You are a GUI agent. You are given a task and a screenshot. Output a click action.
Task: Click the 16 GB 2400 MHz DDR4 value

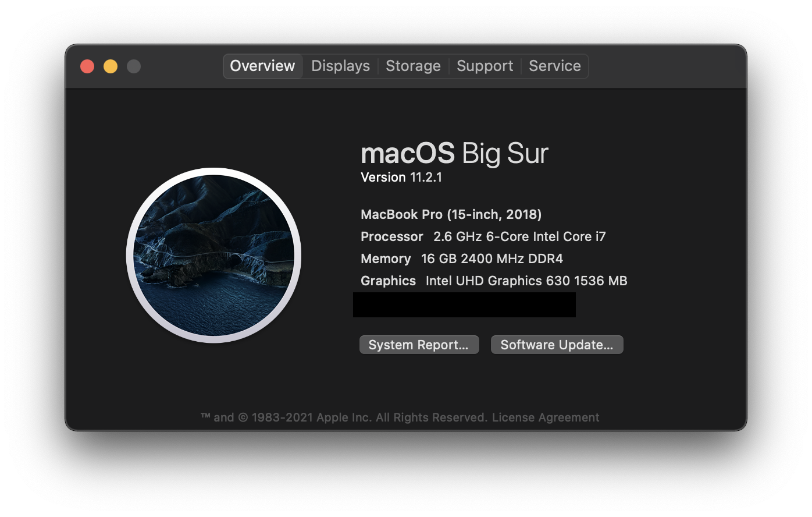pos(492,258)
